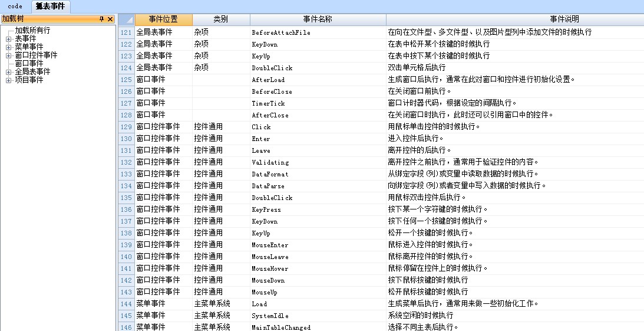Select the 窗口控件事件 label in the tree

click(x=36, y=55)
